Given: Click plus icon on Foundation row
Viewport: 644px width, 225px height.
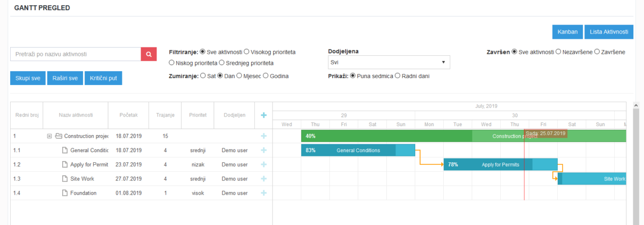Looking at the screenshot, I should (x=263, y=193).
